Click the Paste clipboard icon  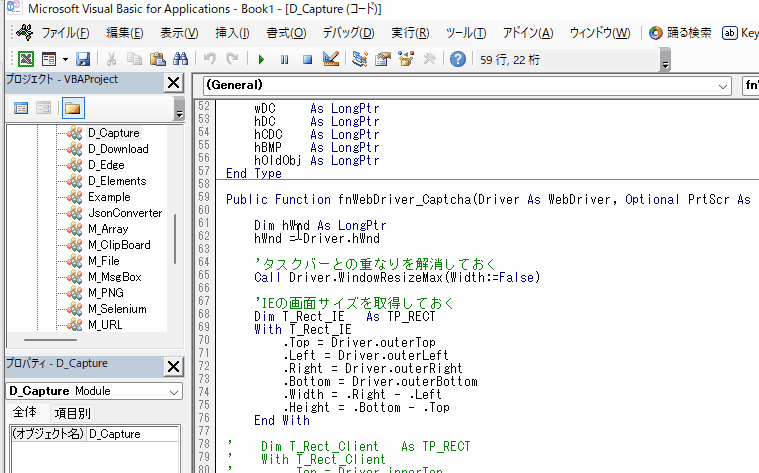coord(157,60)
